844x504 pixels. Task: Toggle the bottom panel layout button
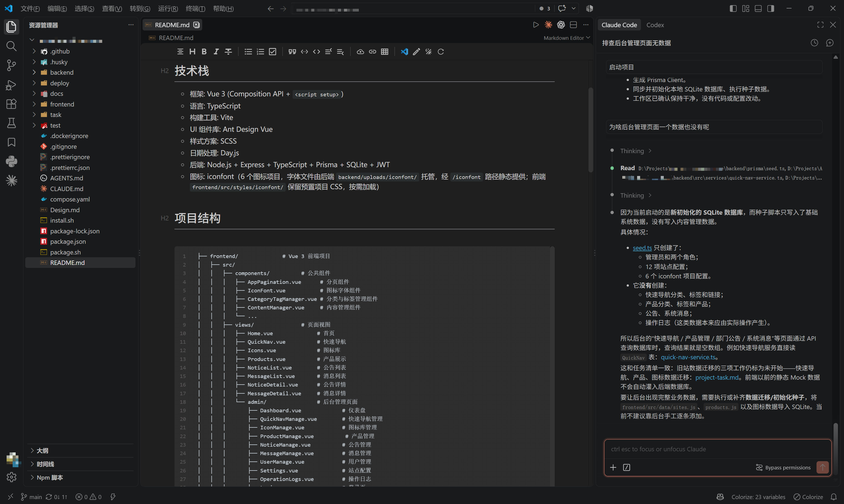758,9
